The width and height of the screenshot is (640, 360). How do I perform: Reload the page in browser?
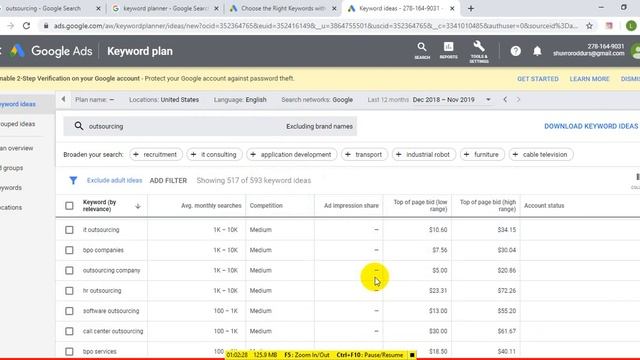[27, 26]
